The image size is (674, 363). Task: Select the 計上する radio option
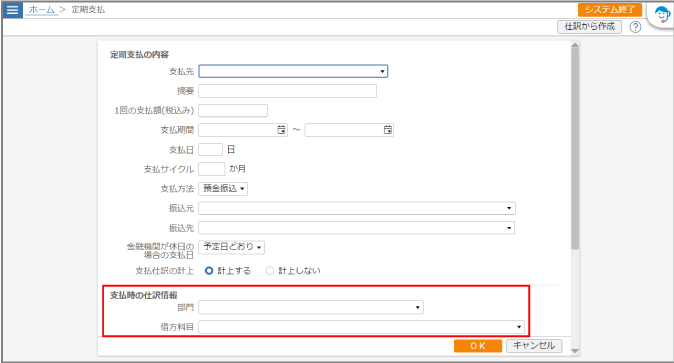[209, 271]
